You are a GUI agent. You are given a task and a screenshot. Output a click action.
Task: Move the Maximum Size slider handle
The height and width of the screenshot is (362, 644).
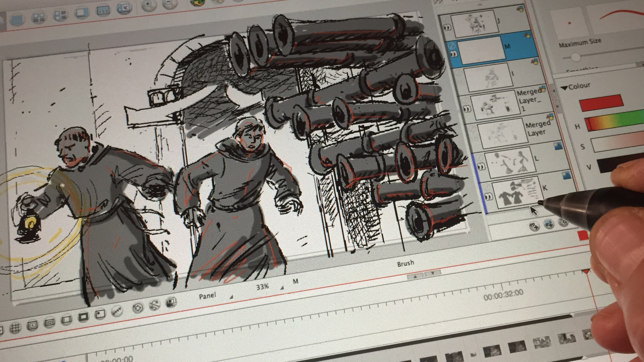pos(576,58)
